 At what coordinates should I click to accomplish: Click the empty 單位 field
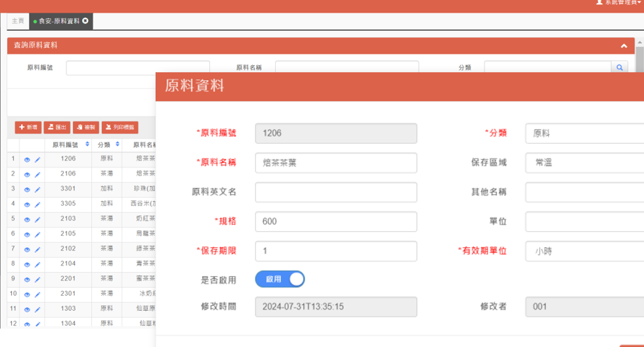click(x=584, y=221)
